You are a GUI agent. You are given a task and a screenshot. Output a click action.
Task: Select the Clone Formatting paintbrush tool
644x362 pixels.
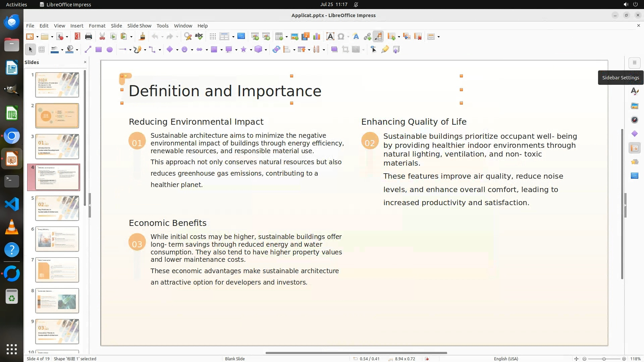click(142, 37)
